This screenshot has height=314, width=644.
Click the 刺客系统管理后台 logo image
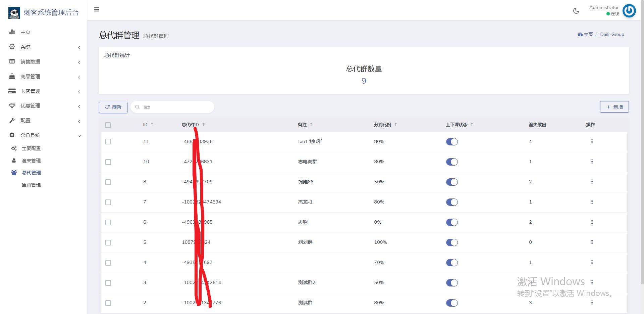click(14, 13)
